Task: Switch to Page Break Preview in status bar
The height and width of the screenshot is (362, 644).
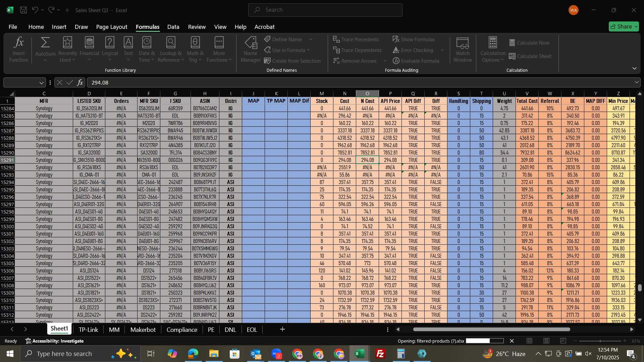Action: click(563, 341)
